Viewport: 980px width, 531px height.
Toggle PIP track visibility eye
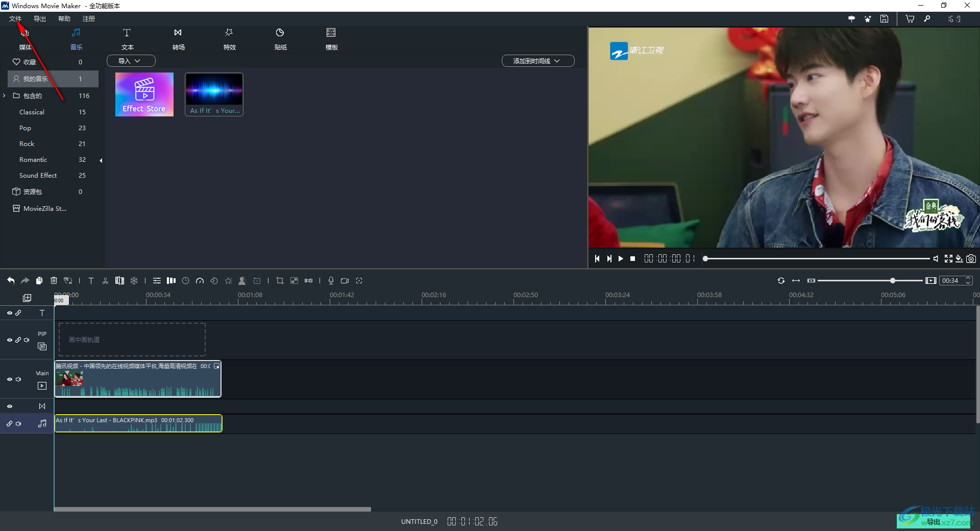pos(9,340)
